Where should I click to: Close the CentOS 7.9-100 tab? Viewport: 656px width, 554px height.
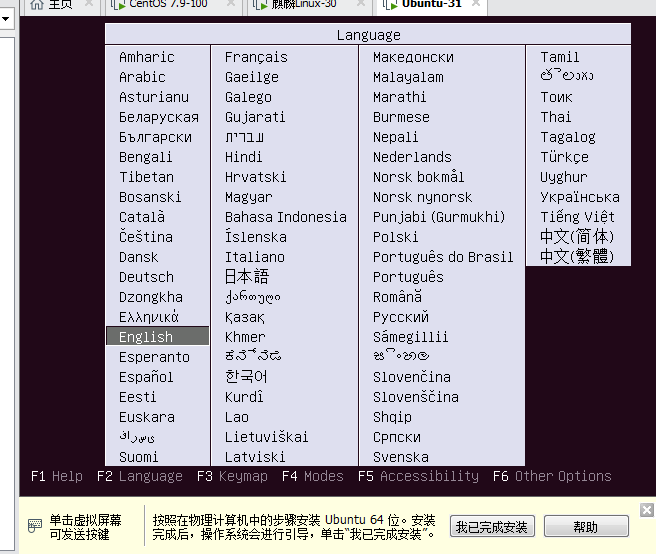point(231,4)
